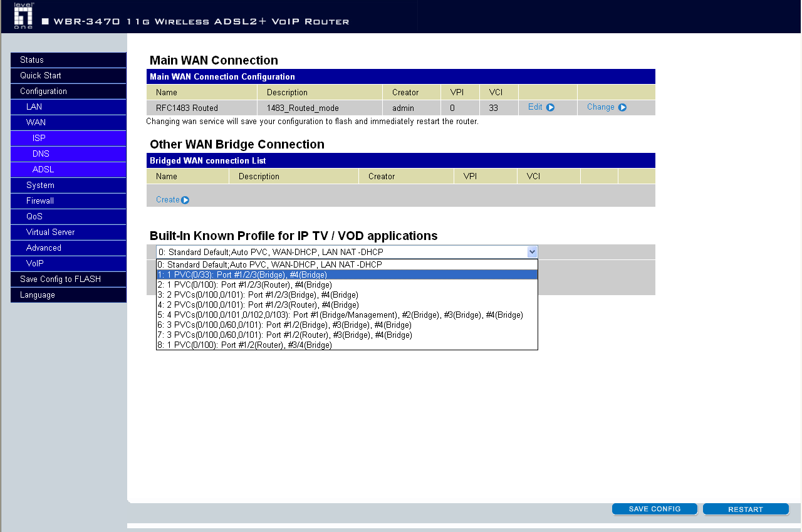The height and width of the screenshot is (532, 802).
Task: Click the Other WAN Bridge Connection heading
Action: [237, 145]
